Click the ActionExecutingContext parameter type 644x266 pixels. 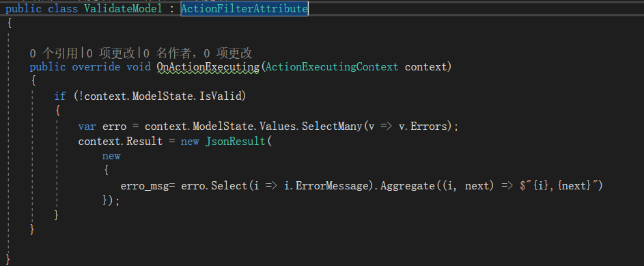(x=332, y=67)
